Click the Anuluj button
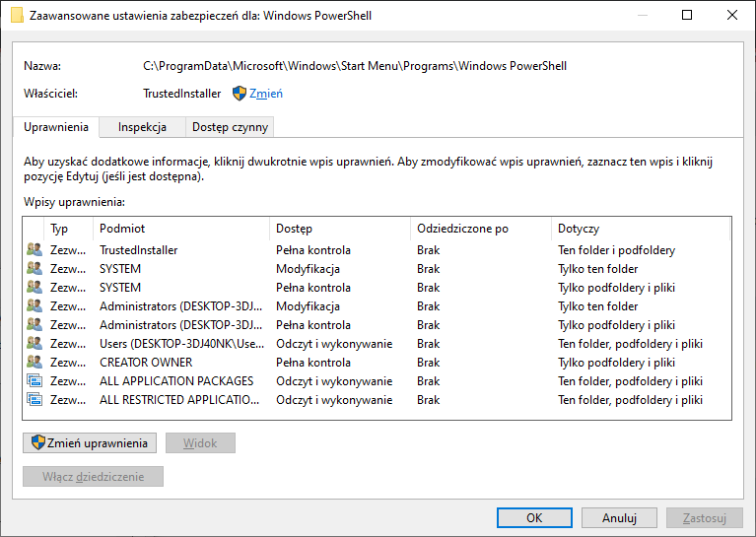 coord(619,517)
